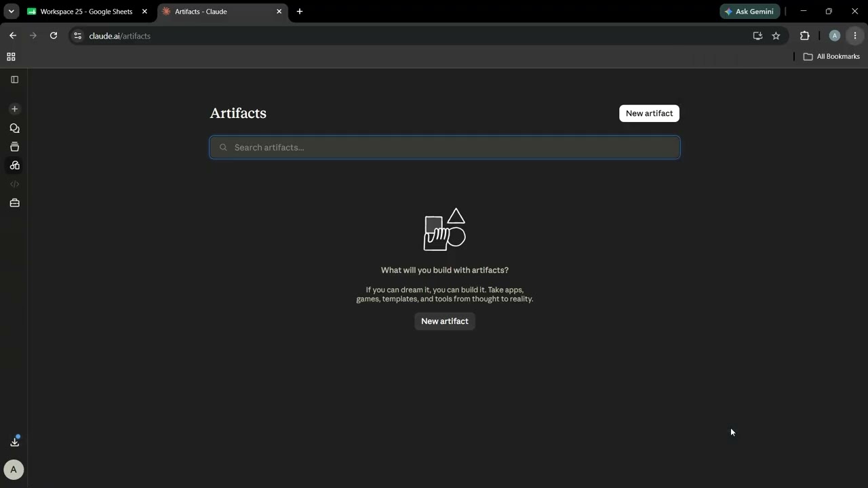The width and height of the screenshot is (868, 488).
Task: Open a new browser tab
Action: 300,12
